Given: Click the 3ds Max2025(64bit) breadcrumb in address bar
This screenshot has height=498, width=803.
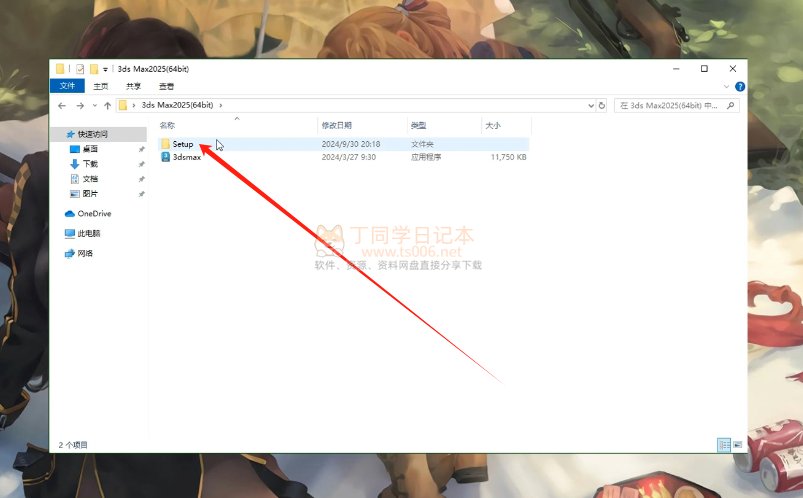Looking at the screenshot, I should click(x=177, y=105).
